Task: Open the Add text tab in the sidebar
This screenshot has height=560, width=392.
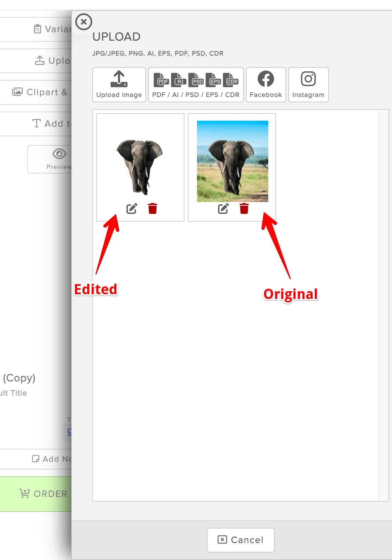Action: (36, 124)
